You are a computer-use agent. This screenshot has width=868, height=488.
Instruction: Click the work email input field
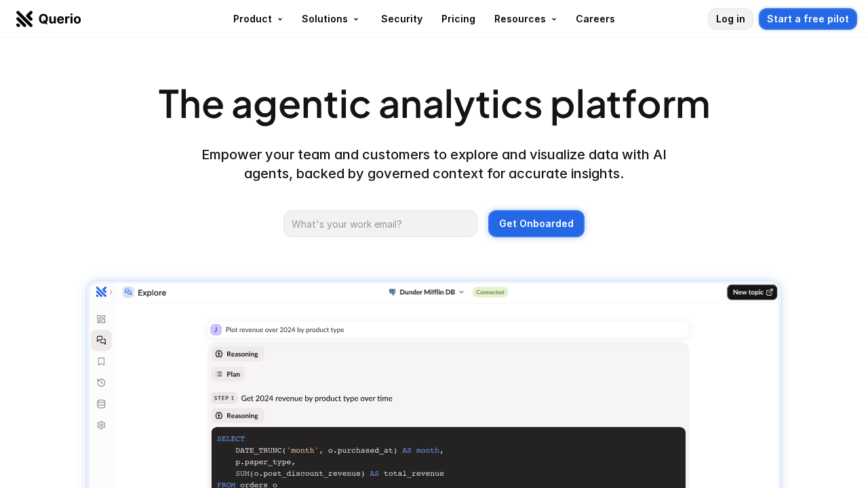pos(380,224)
